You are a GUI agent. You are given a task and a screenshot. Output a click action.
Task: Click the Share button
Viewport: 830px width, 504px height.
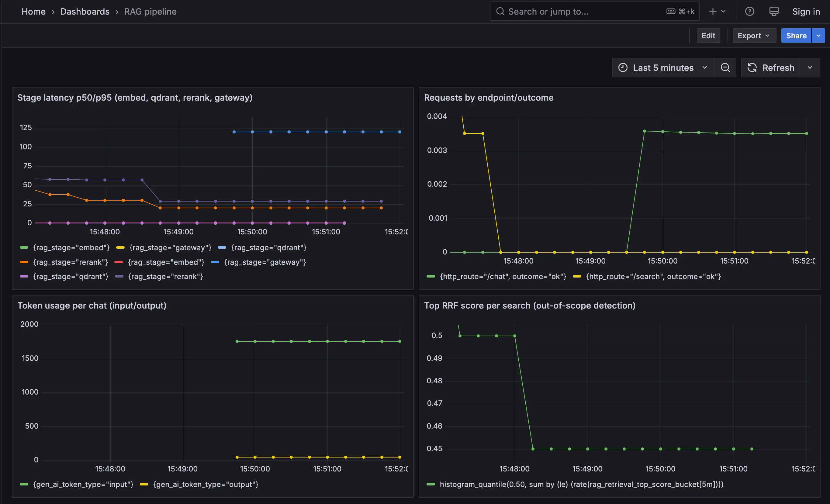tap(796, 36)
